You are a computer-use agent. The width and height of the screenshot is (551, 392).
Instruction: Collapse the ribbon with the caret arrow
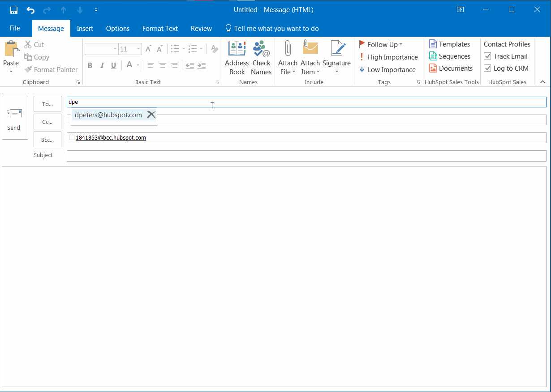coord(542,82)
